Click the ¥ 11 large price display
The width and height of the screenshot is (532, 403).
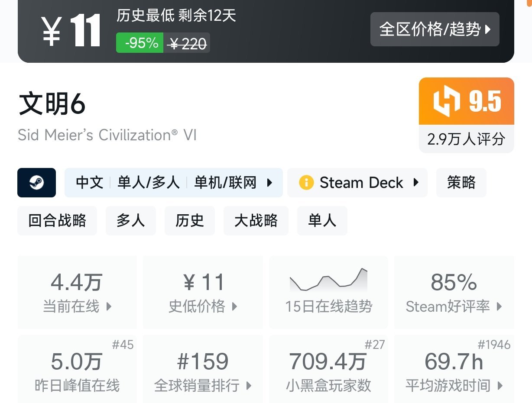point(71,31)
